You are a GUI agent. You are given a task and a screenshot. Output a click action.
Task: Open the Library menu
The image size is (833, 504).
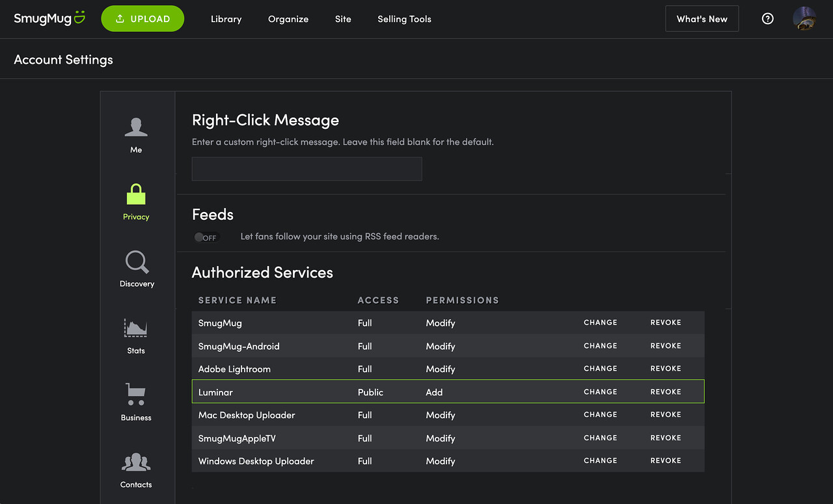tap(226, 19)
